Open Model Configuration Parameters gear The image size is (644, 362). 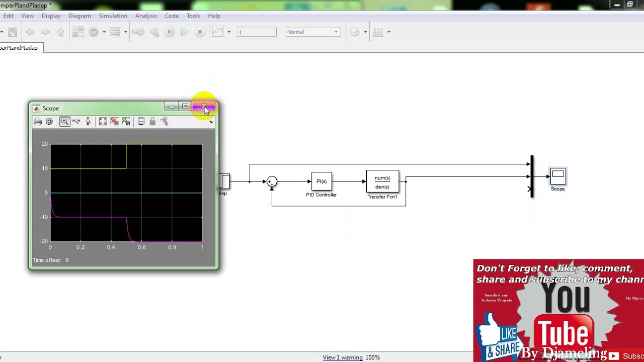[x=93, y=32]
